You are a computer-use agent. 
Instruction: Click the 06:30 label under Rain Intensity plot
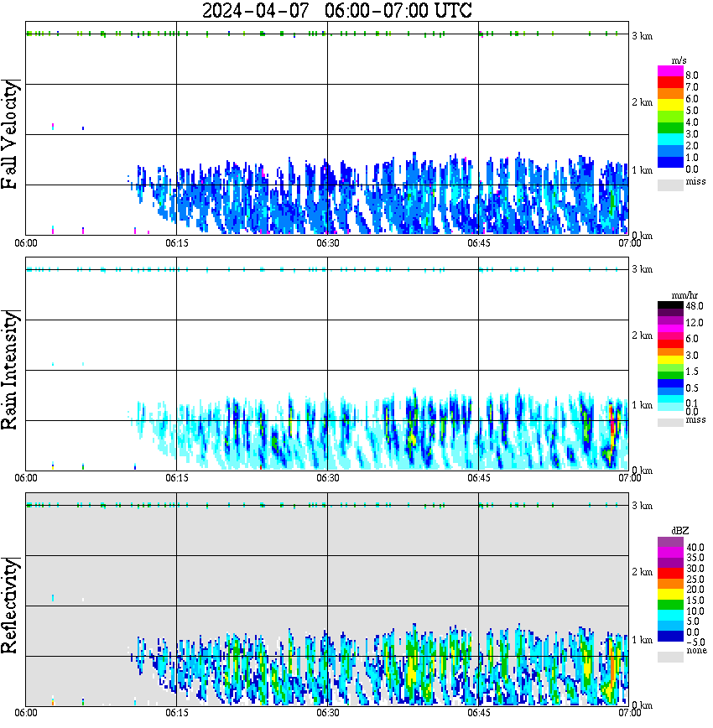[x=327, y=477]
